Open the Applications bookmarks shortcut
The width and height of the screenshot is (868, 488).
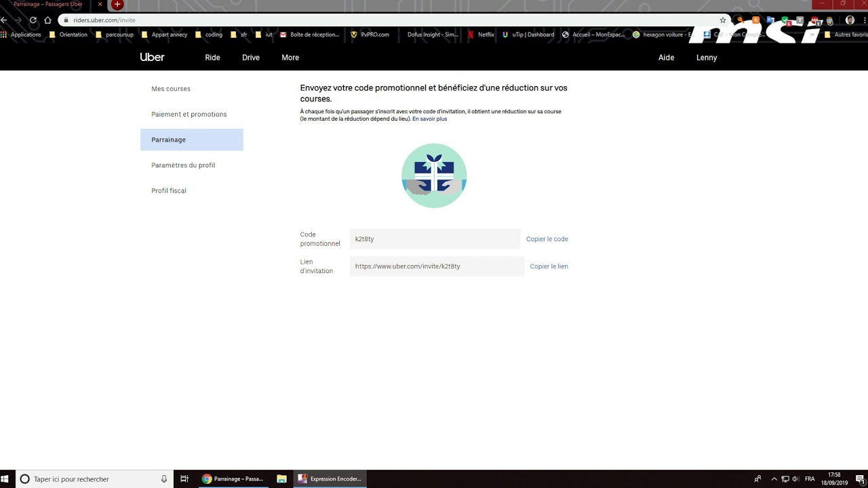tap(21, 35)
